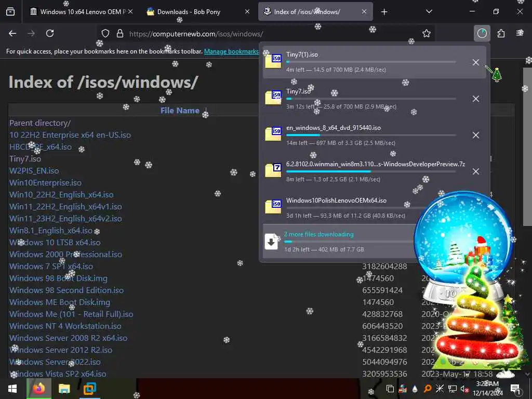The height and width of the screenshot is (399, 532).
Task: Close the Windows 10 x64 Lenovo tab
Action: [x=130, y=12]
